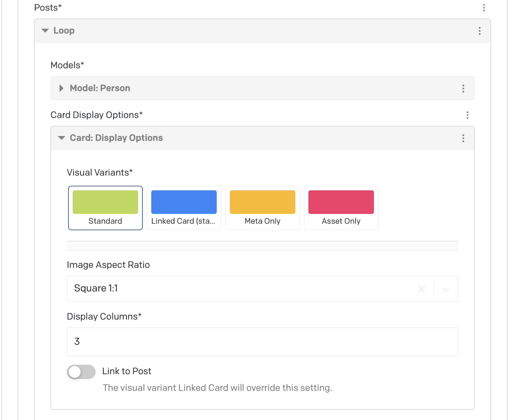
Task: Collapse the Card: Display Options section
Action: [x=61, y=138]
